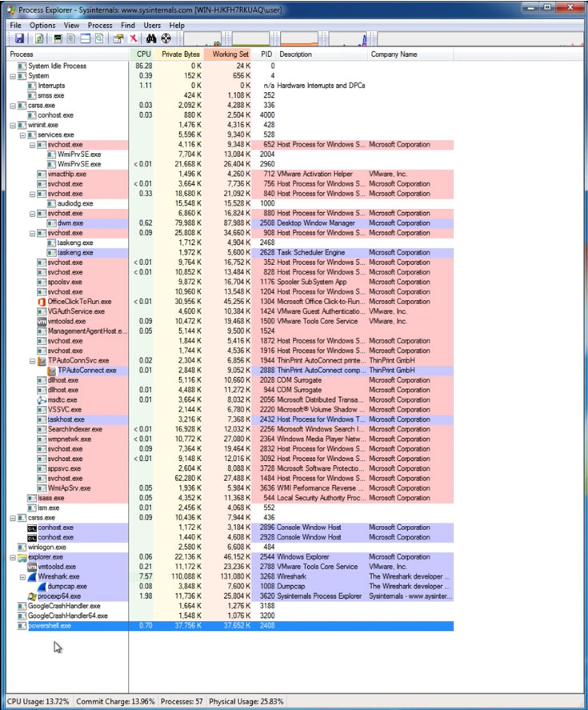Open the Options menu

[x=42, y=26]
